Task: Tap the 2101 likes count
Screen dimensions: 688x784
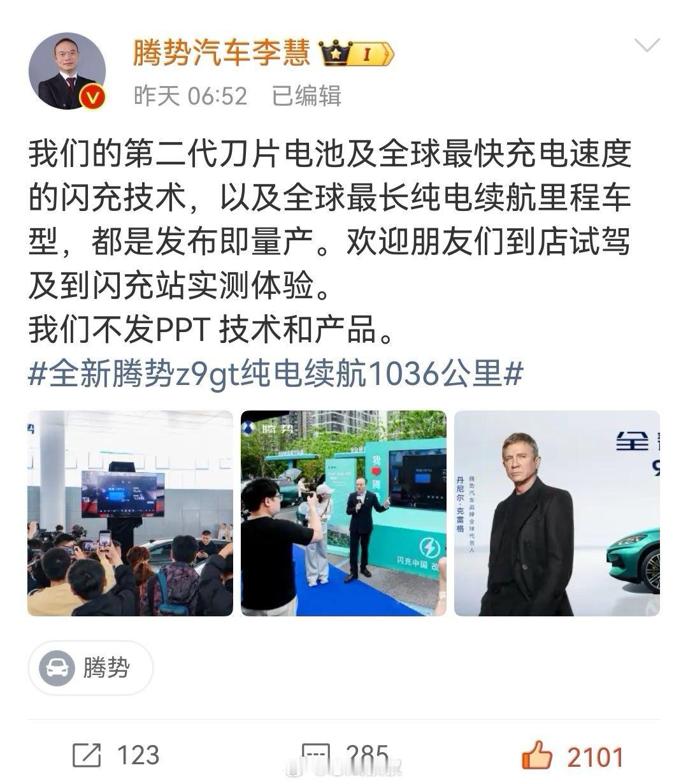Action: click(x=595, y=757)
